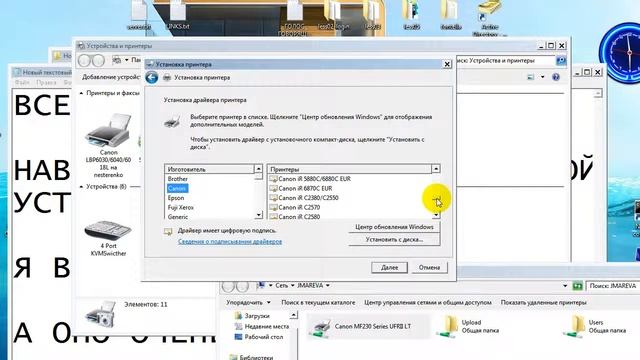The image size is (640, 360).
Task: Go back using the wizard back arrow
Action: point(151,78)
